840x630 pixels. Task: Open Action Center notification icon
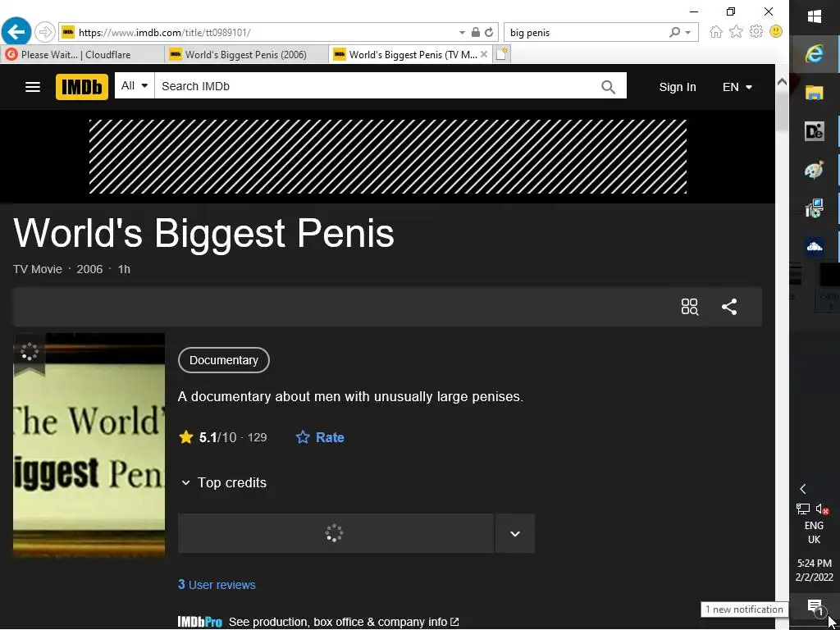815,608
